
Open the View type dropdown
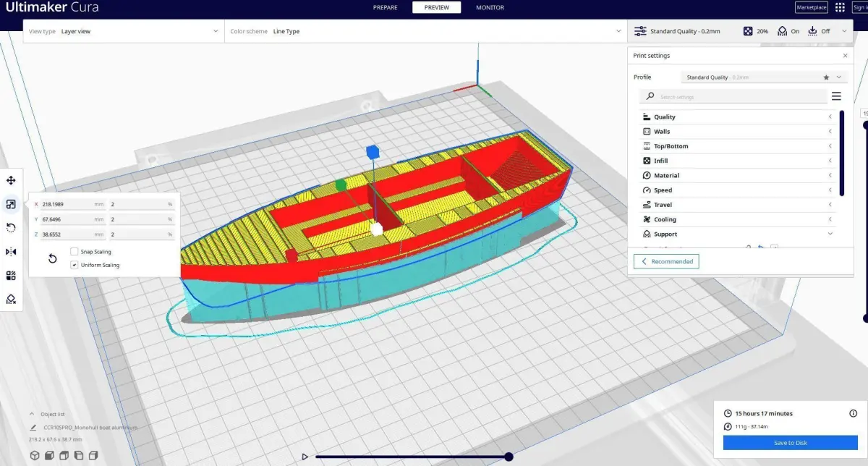coord(124,31)
